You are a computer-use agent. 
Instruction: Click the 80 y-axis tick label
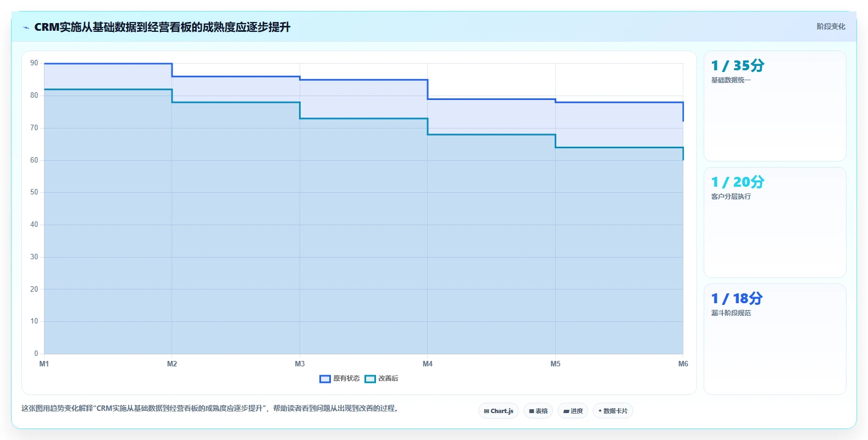click(34, 96)
